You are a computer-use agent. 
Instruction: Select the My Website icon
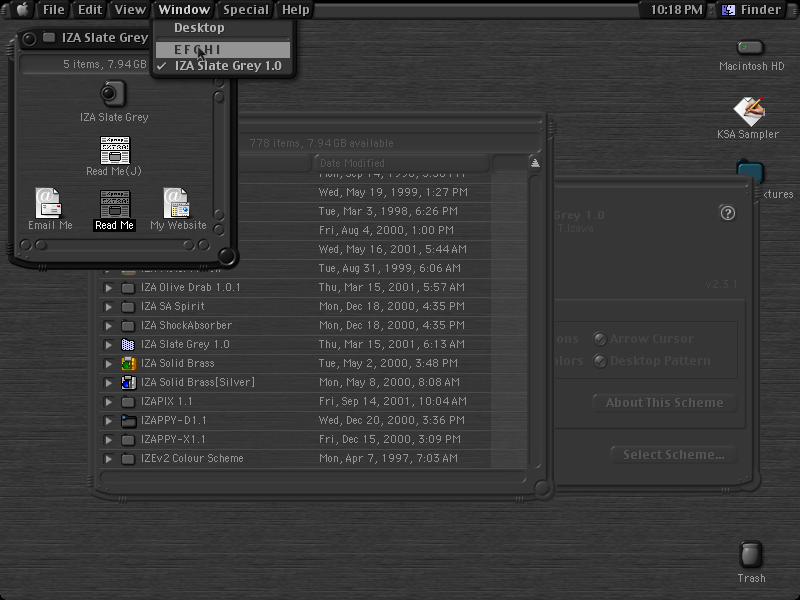[177, 203]
